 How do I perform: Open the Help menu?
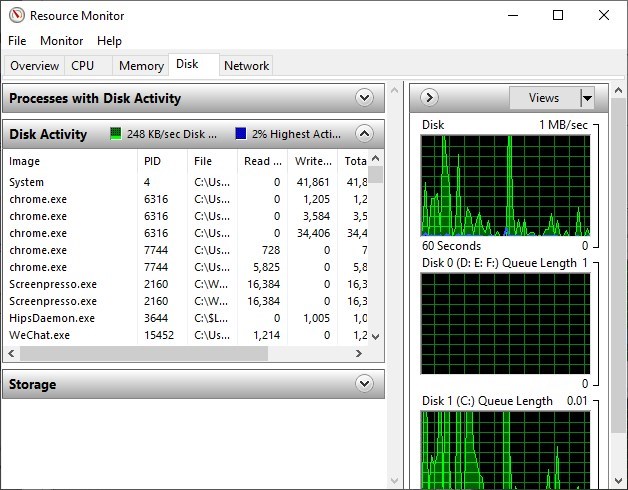(x=109, y=41)
